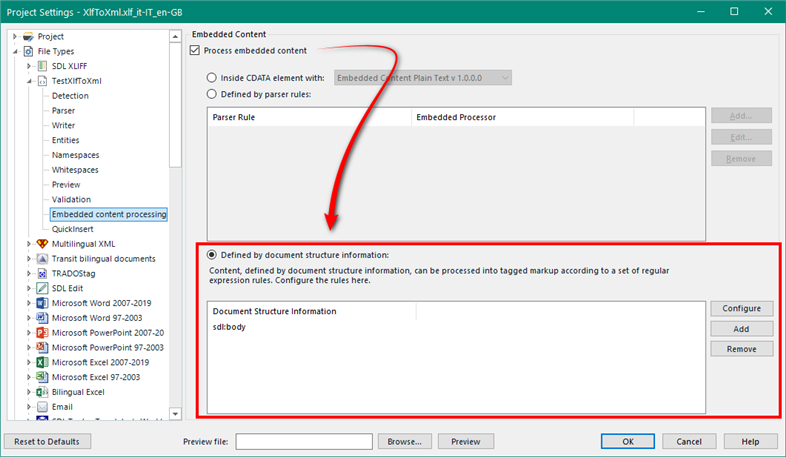Click the SDL XLIFF file type icon
The image size is (786, 457).
pyautogui.click(x=43, y=66)
